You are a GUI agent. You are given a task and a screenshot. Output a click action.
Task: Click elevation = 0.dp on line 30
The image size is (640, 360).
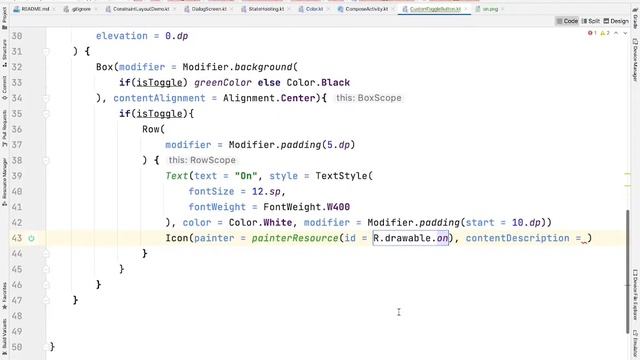click(142, 36)
